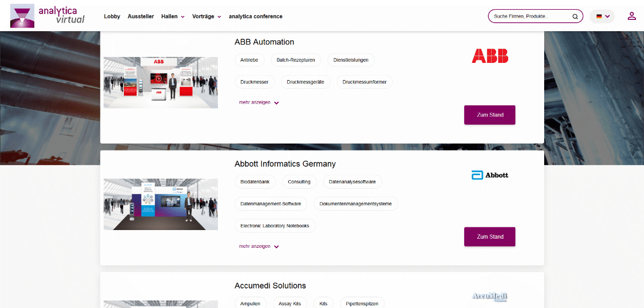Expand mehr anzeigen under Abbott Informatics
Screen dimensions: 644x308
[259, 247]
